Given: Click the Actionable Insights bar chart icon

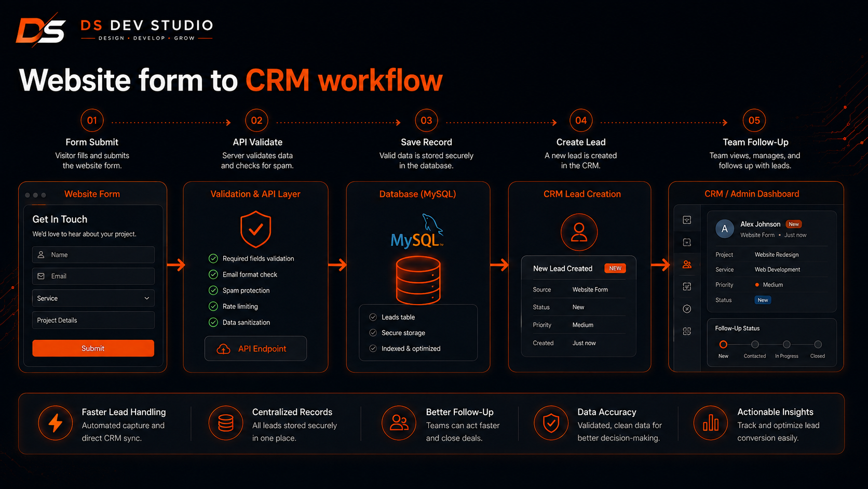Looking at the screenshot, I should [711, 423].
